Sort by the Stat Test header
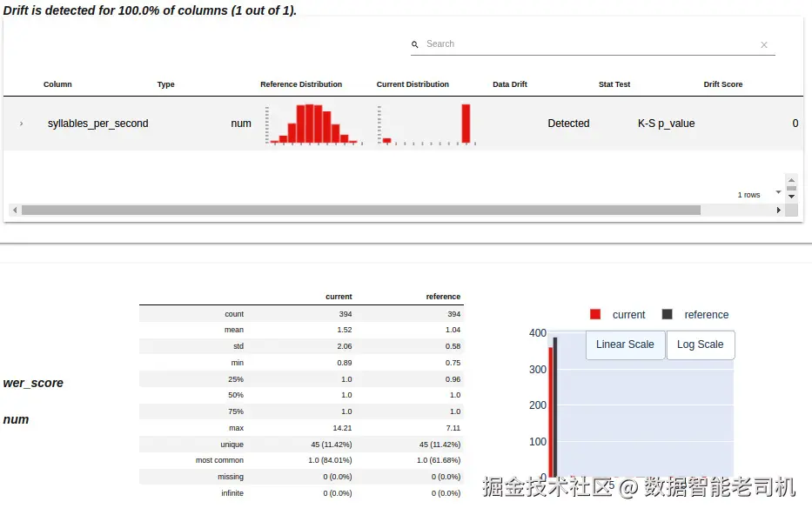812x515 pixels. 614,84
